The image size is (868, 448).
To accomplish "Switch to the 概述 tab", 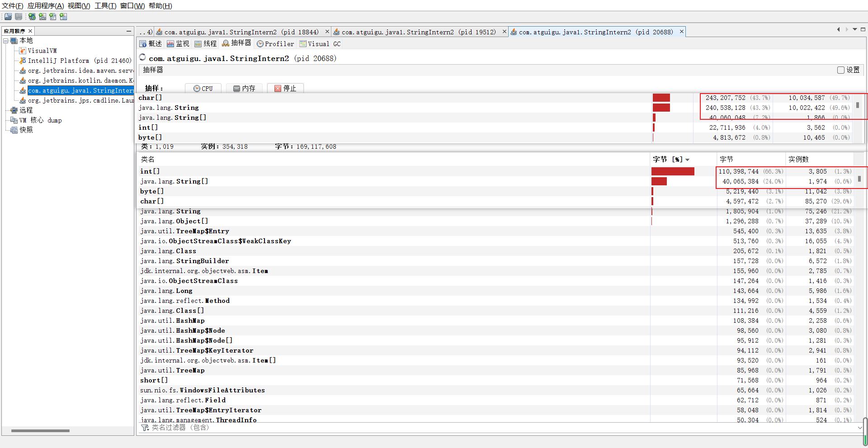I will click(x=151, y=44).
